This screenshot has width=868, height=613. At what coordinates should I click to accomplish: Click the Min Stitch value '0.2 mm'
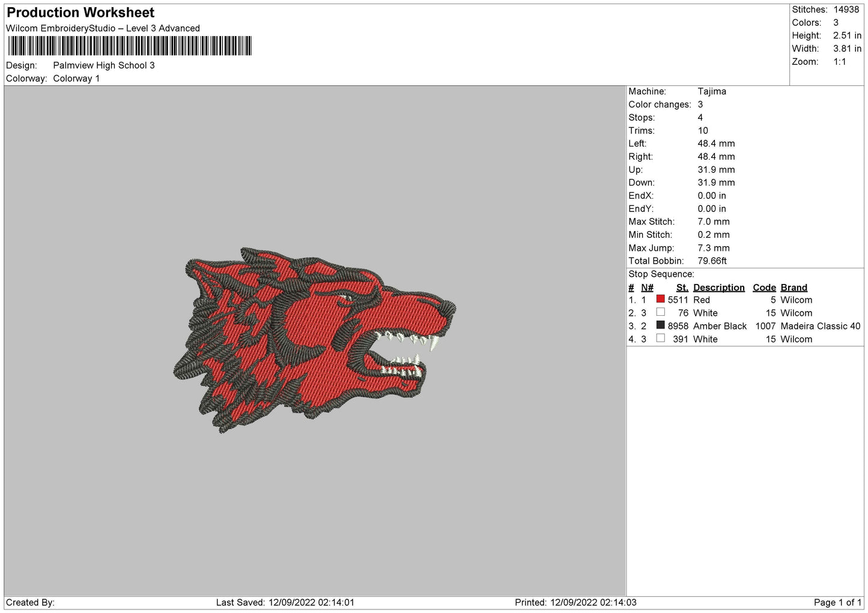pyautogui.click(x=714, y=235)
